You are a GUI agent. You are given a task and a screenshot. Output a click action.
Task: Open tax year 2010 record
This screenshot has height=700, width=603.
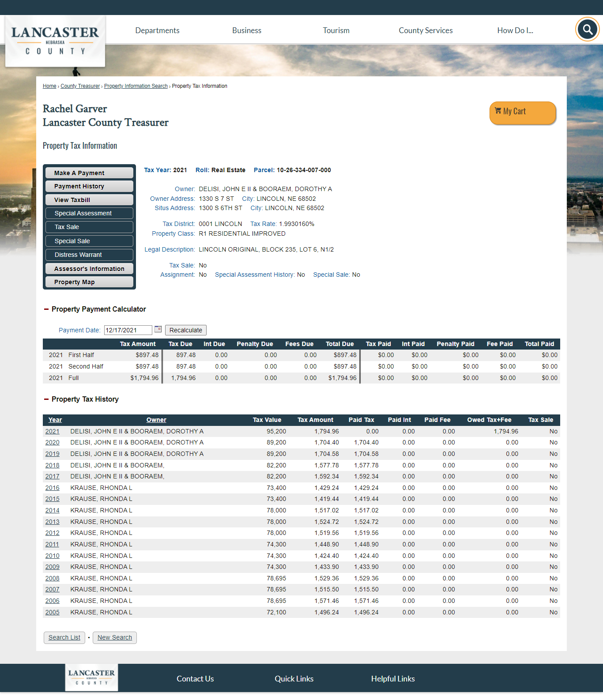tap(52, 556)
